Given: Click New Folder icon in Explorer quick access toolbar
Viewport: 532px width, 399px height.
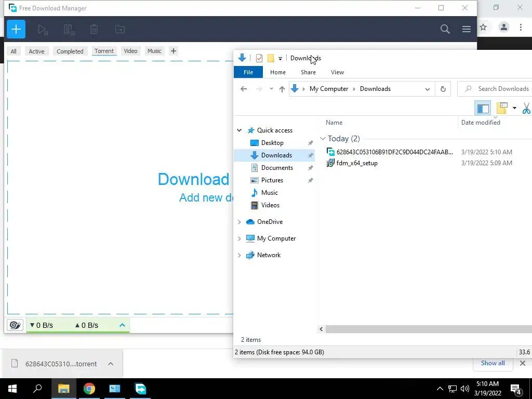Looking at the screenshot, I should [271, 58].
